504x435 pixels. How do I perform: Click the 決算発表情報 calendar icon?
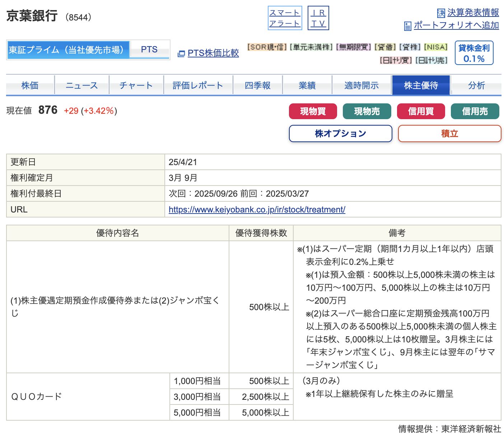coord(441,13)
